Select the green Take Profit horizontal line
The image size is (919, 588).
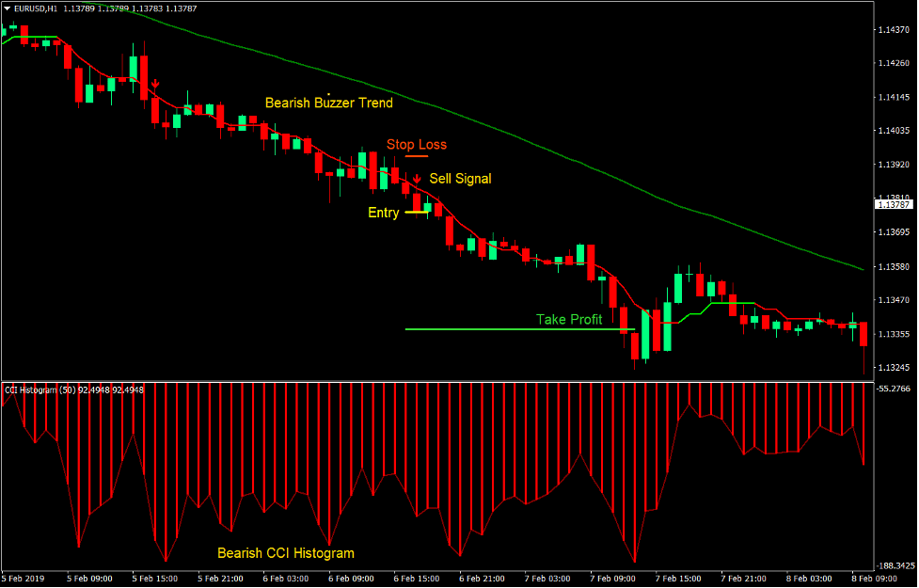[x=517, y=329]
